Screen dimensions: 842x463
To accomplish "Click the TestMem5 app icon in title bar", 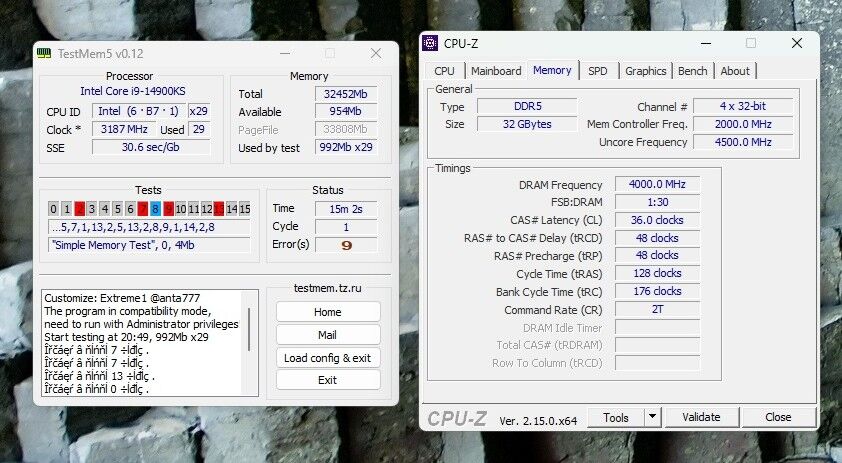I will [x=44, y=53].
